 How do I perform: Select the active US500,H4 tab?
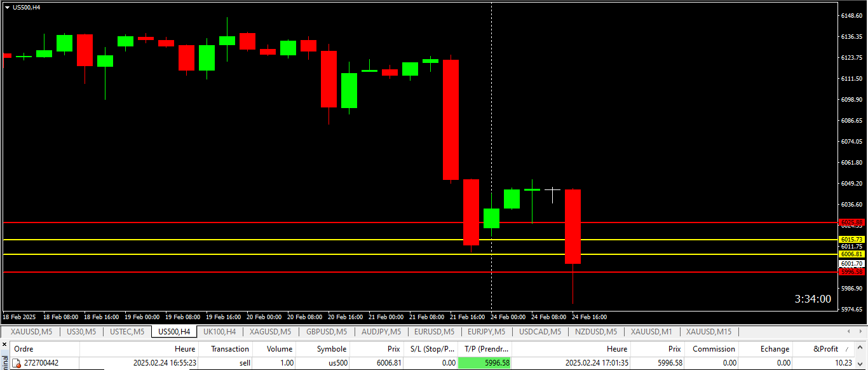pos(173,331)
